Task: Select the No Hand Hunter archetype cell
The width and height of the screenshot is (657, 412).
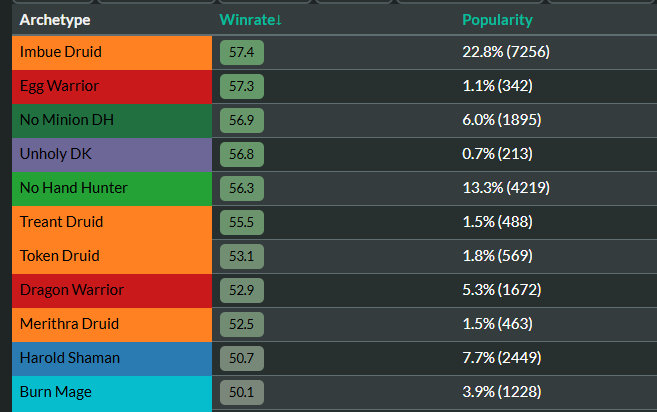Action: [x=112, y=188]
